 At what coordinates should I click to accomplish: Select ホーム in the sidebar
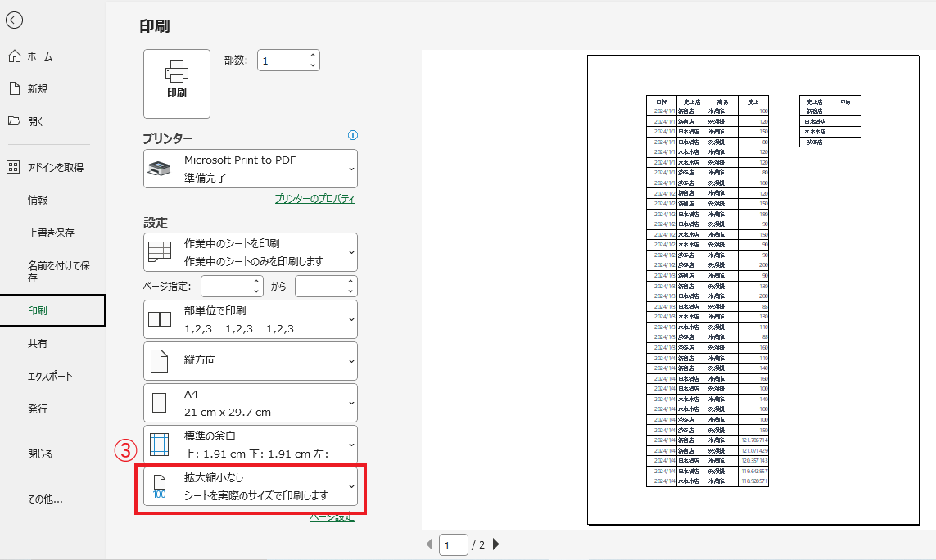tap(39, 56)
